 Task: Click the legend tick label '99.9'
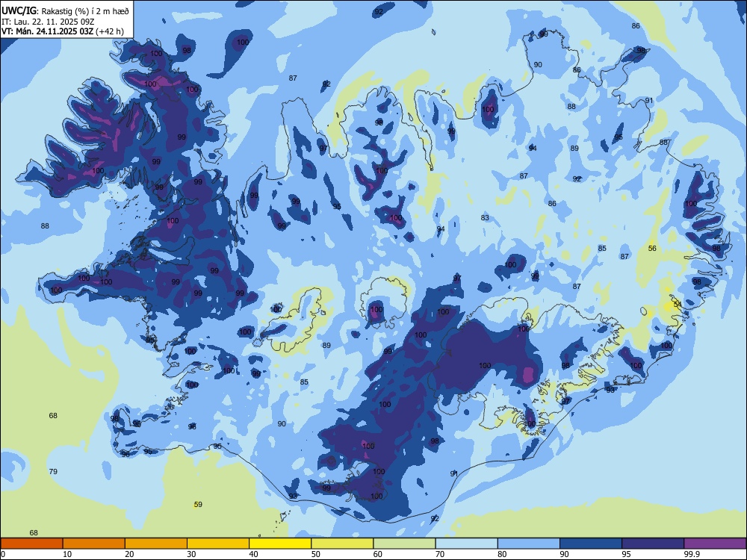click(692, 554)
